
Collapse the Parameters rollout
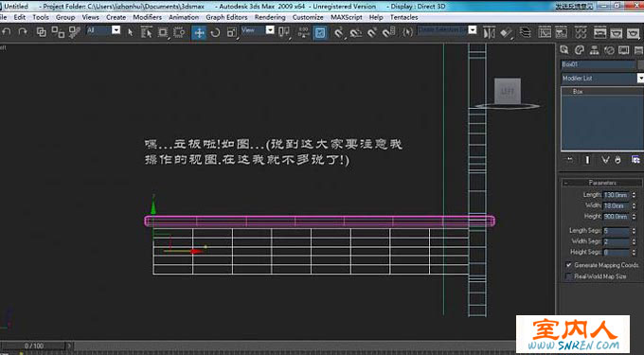[602, 183]
